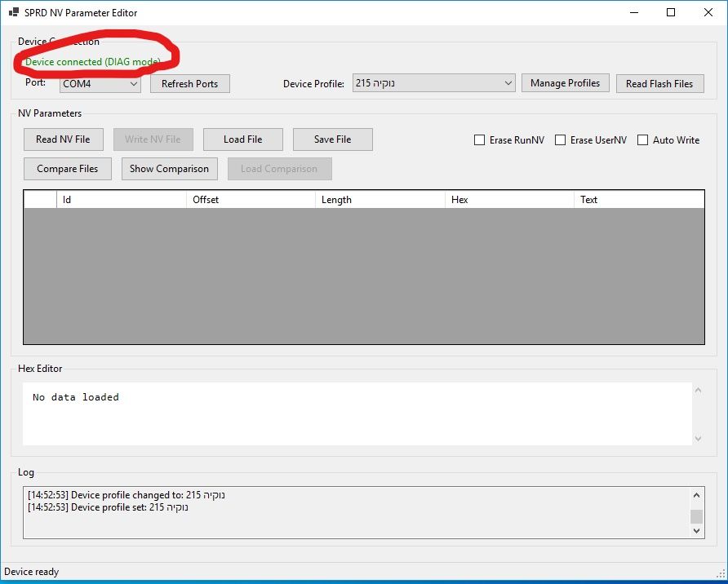Click the Refresh Ports button
This screenshot has height=584, width=728.
[x=189, y=84]
